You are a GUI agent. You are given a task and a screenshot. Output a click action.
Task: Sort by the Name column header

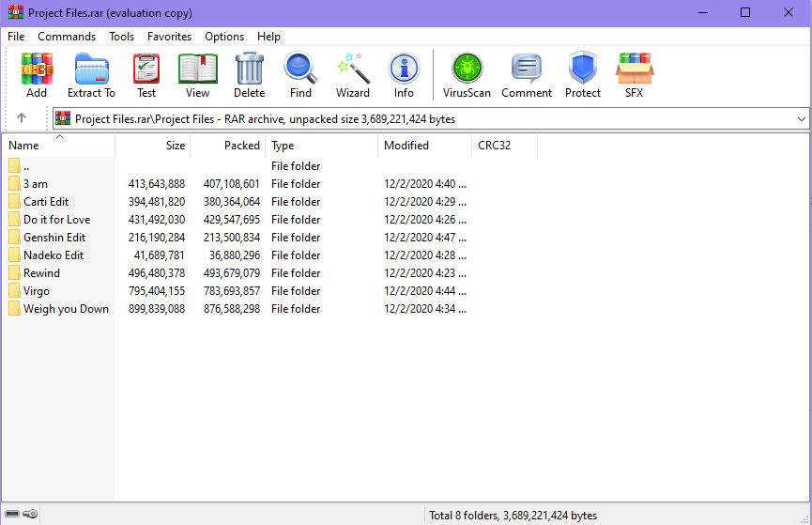[x=58, y=146]
